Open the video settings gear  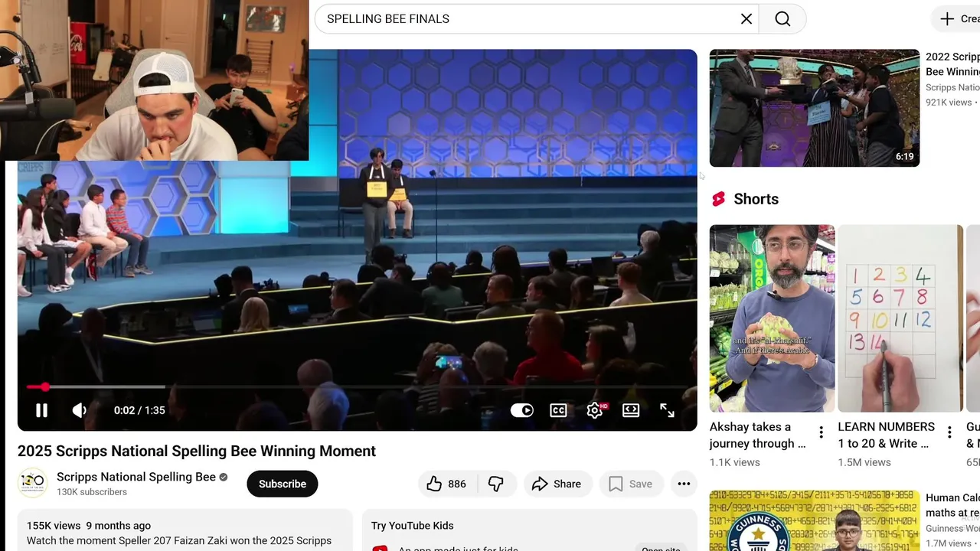coord(595,410)
